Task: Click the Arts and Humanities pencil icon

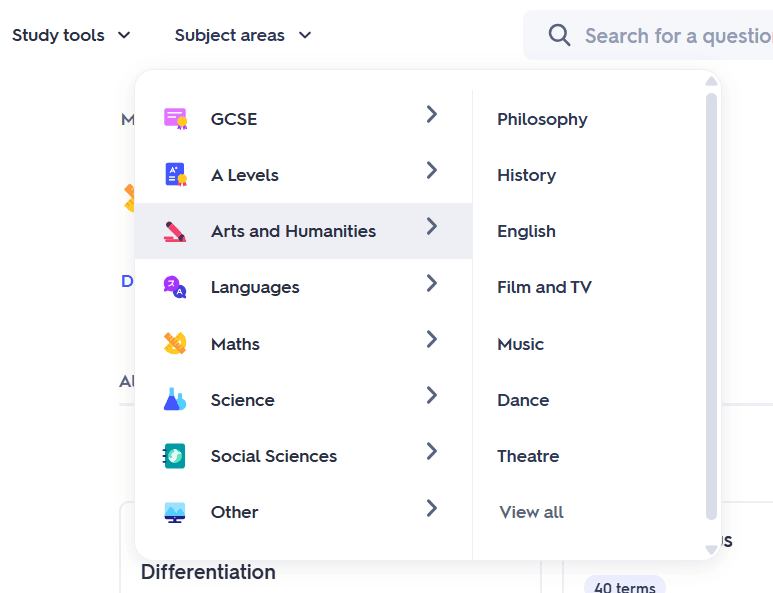Action: click(175, 231)
